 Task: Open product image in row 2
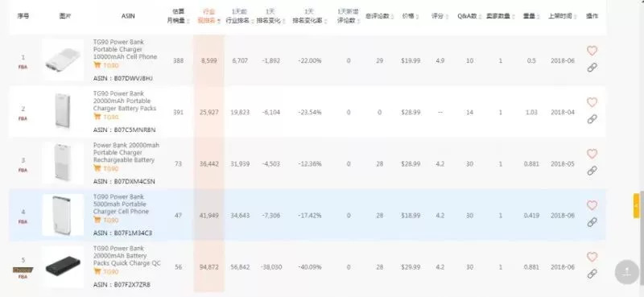63,112
